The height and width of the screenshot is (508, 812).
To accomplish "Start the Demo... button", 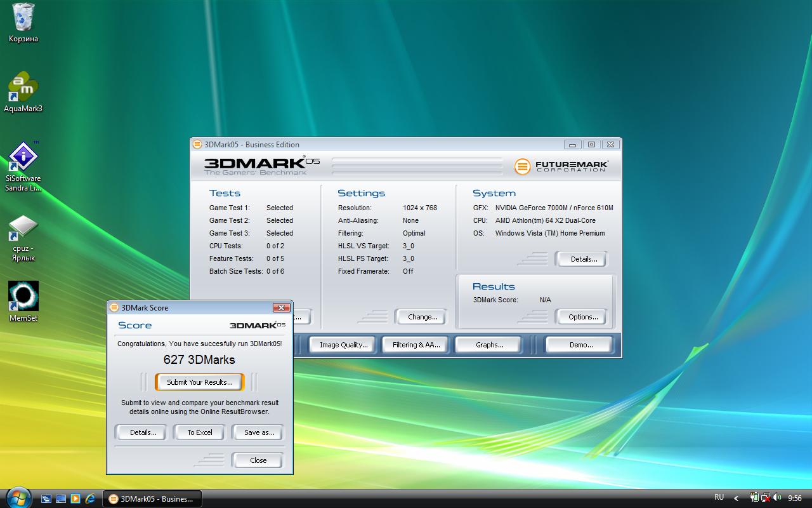I will click(x=579, y=345).
